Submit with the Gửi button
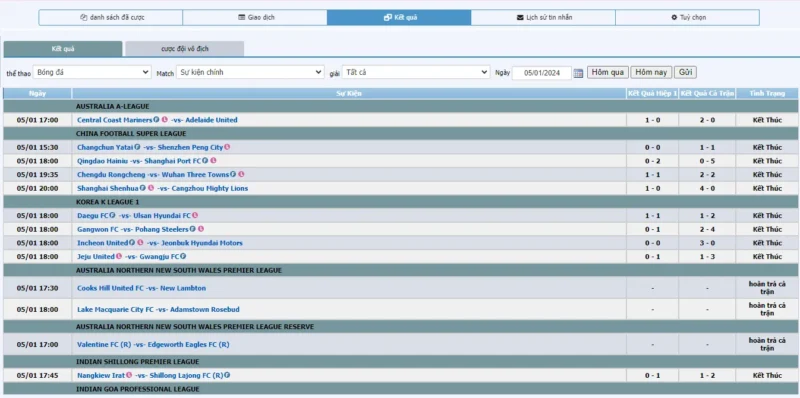This screenshot has height=398, width=800. (x=685, y=72)
